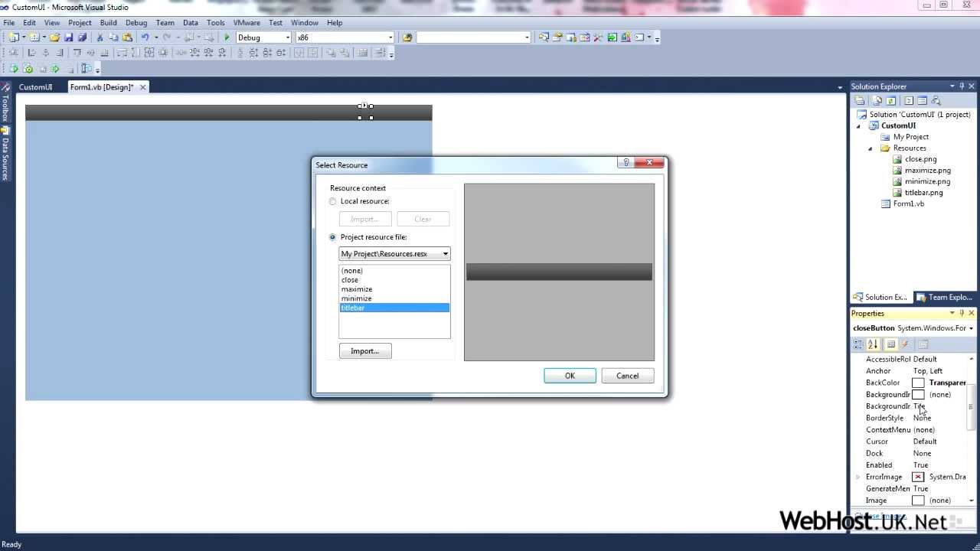Click the Undo arrow icon
This screenshot has width=980, height=551.
point(145,37)
